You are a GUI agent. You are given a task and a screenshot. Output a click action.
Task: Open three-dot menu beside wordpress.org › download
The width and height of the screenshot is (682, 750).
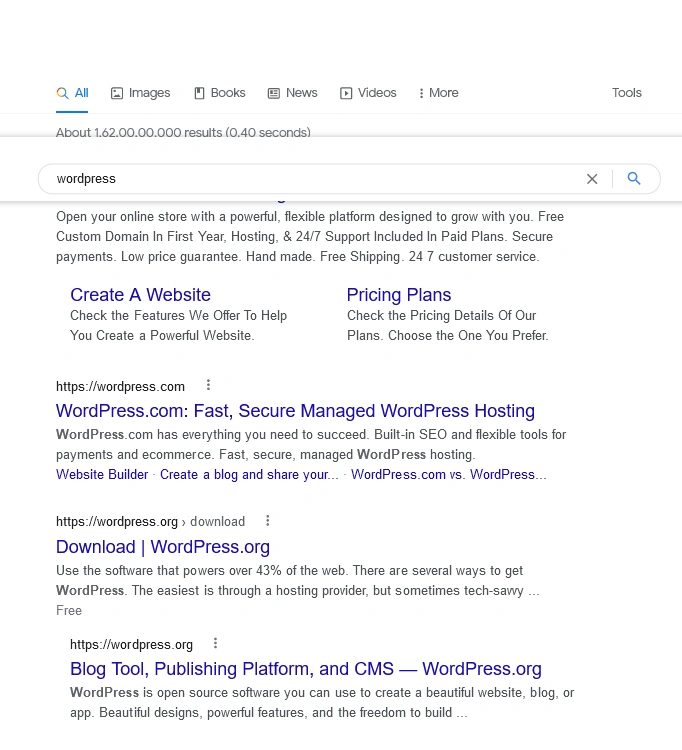point(268,520)
